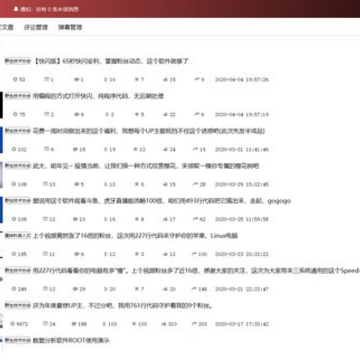Screen dimensions: 360x360
Task: Click share icon showing 100
Action: click(194, 254)
